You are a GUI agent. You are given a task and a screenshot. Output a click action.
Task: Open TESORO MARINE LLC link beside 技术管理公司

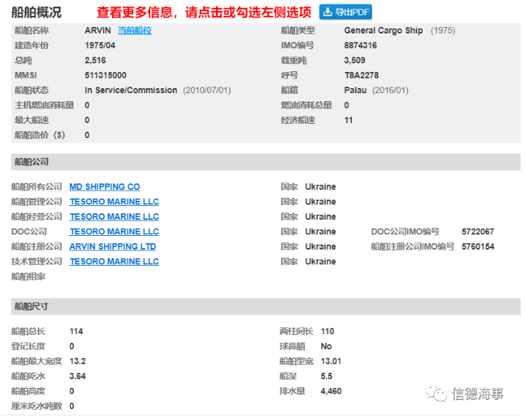(x=114, y=261)
